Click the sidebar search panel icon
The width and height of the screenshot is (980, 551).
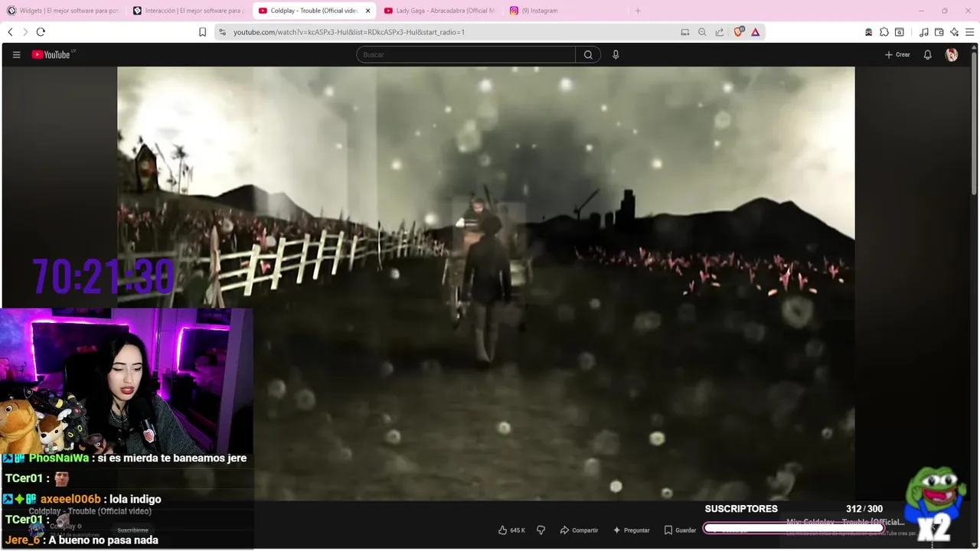900,32
